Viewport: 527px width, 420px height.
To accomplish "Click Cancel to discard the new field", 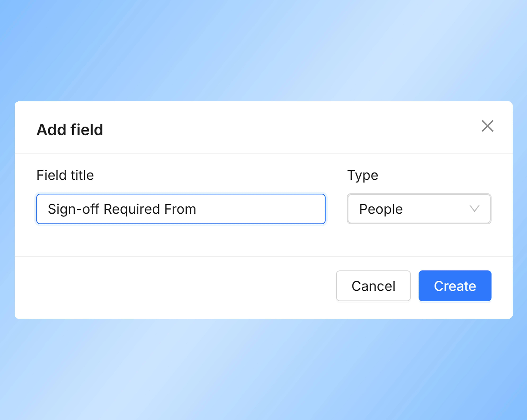I will click(373, 286).
